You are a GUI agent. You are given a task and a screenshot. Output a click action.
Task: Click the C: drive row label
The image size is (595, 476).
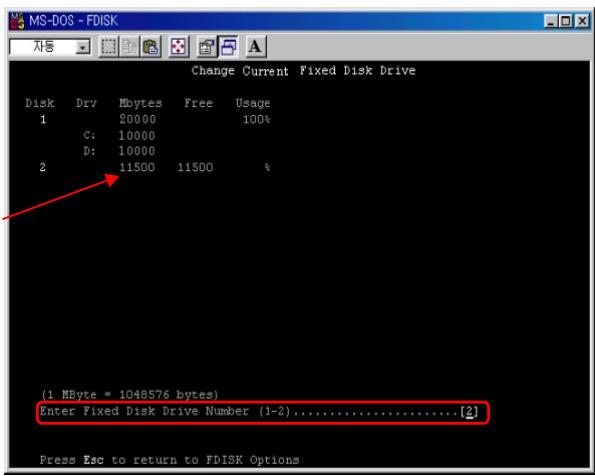click(x=89, y=135)
